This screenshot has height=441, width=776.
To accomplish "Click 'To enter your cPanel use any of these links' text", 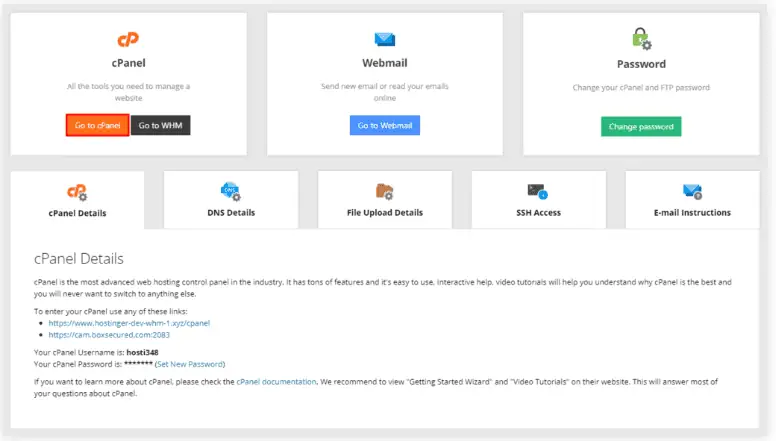I will [110, 311].
